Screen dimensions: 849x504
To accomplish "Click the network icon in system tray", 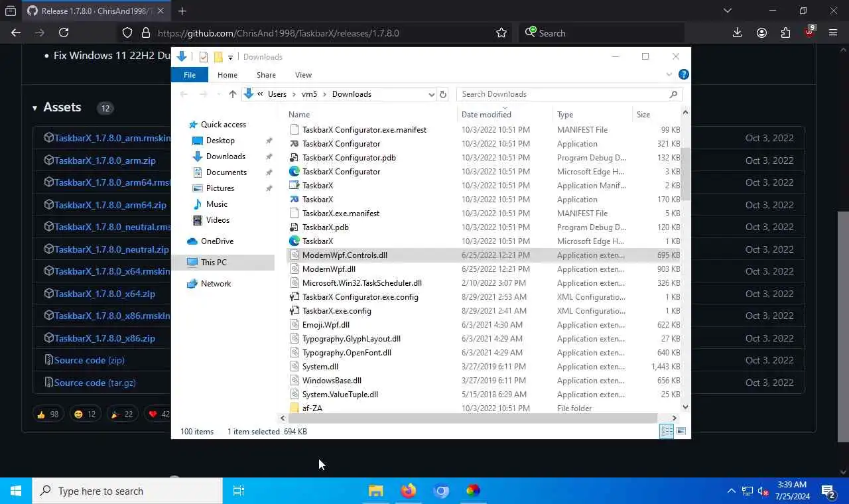I will 748,491.
